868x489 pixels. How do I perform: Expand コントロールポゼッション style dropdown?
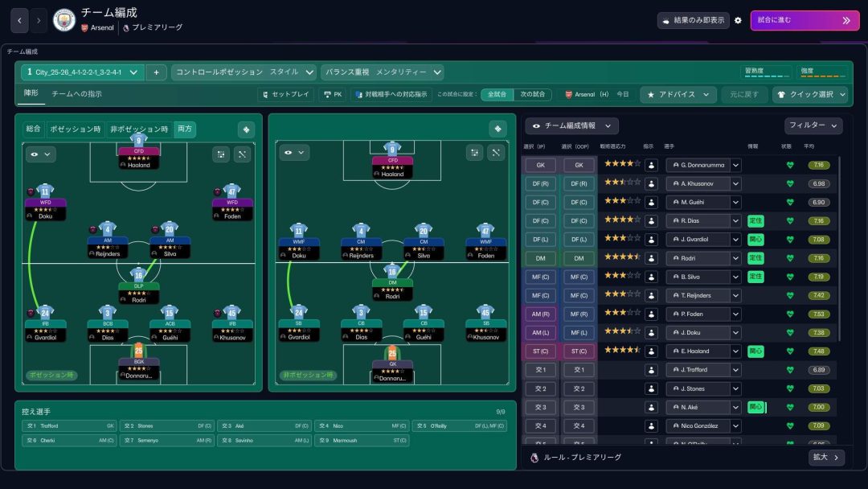[244, 72]
